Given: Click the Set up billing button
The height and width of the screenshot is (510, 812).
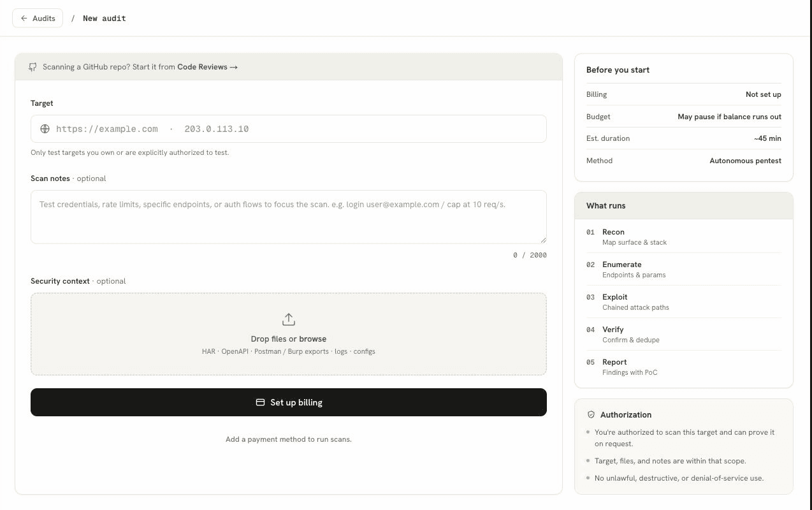Looking at the screenshot, I should tap(289, 402).
